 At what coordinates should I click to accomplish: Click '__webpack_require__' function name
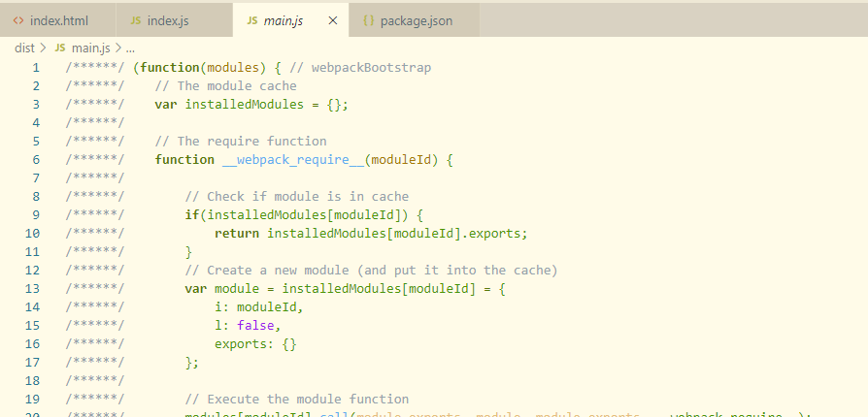point(293,160)
